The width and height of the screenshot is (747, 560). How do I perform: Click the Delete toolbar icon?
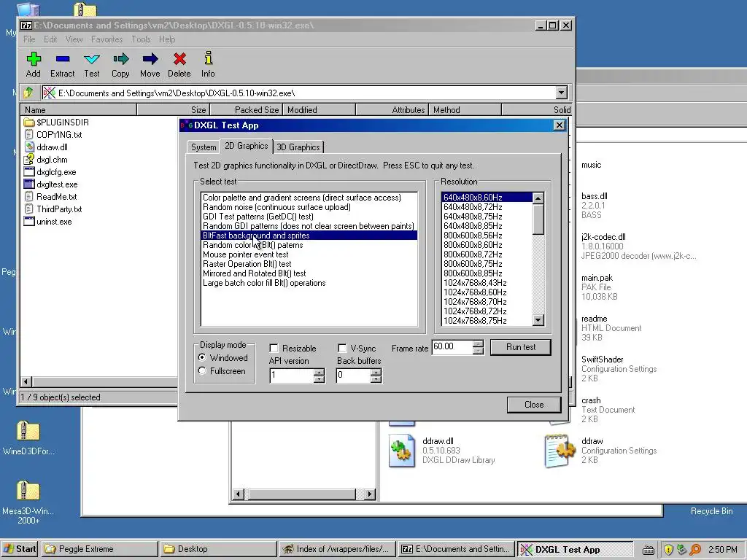click(x=179, y=59)
